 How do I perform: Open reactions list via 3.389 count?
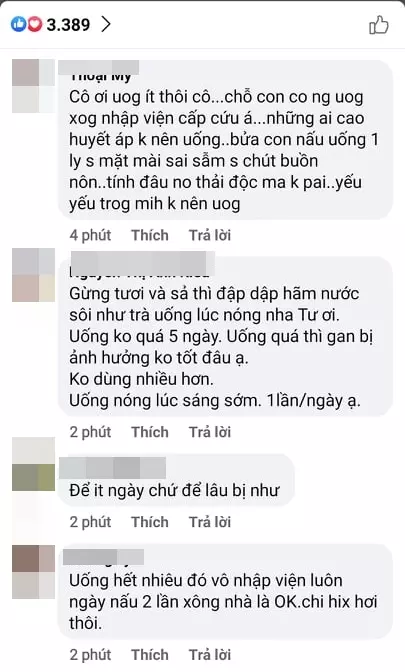coord(68,24)
